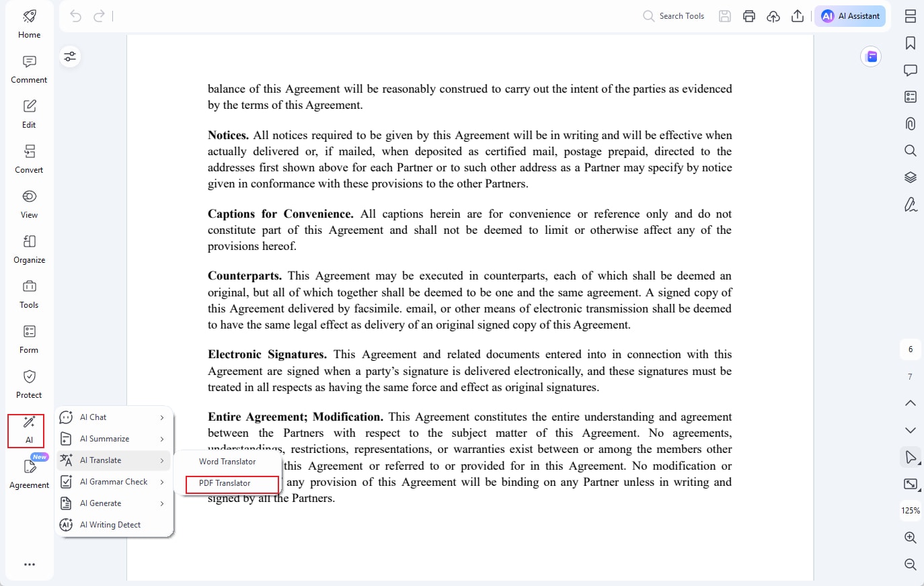Select AI Writing Detect
This screenshot has width=924, height=586.
113,525
